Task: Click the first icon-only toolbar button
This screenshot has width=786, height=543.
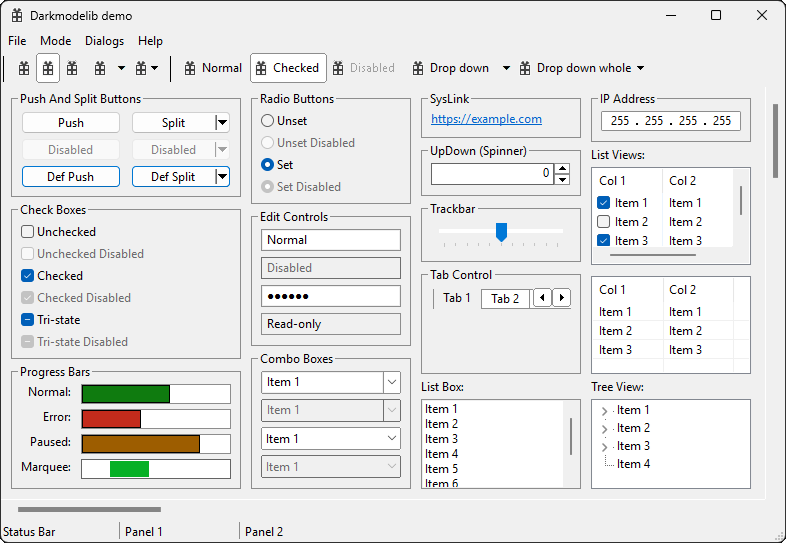Action: coord(24,68)
